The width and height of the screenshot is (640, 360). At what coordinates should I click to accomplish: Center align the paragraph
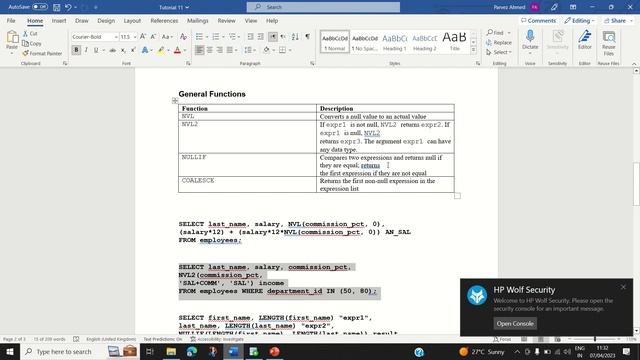click(209, 50)
